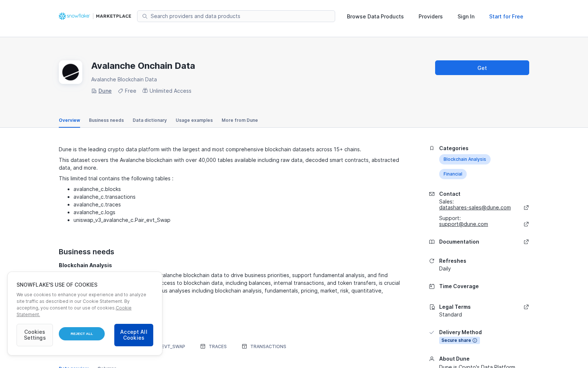Switch to the Business needs tab

pyautogui.click(x=106, y=120)
